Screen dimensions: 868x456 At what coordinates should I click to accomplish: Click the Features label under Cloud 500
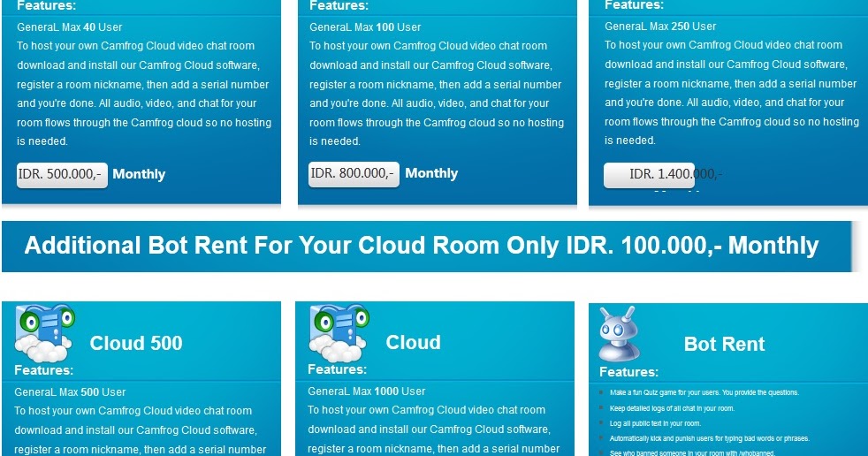[x=43, y=369]
